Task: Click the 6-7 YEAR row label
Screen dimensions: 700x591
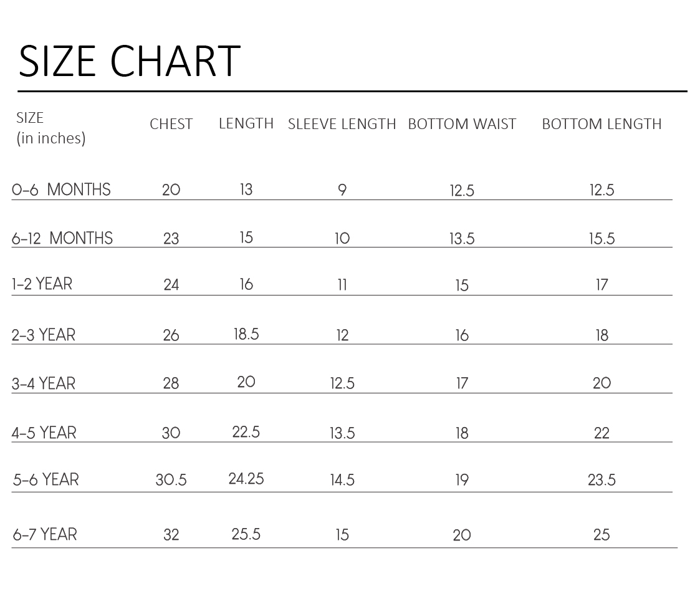Action: (45, 534)
